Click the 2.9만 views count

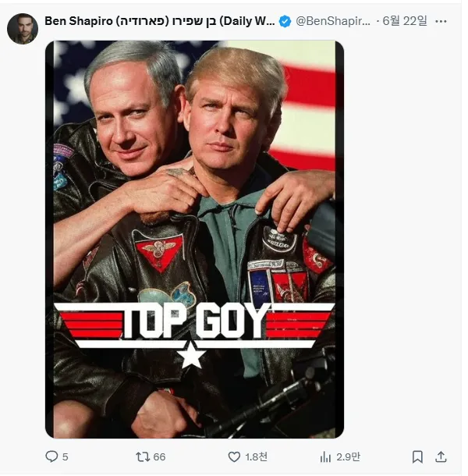pyautogui.click(x=348, y=456)
